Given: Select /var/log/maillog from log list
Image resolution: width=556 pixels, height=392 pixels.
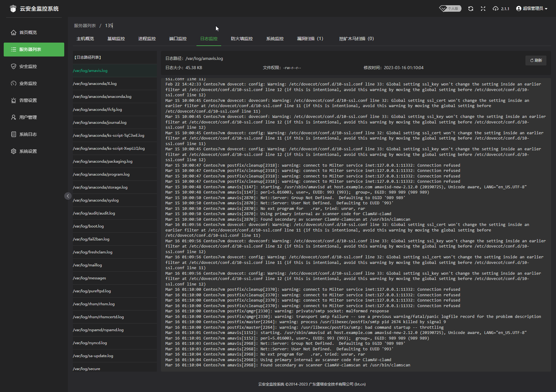Looking at the screenshot, I should [87, 265].
